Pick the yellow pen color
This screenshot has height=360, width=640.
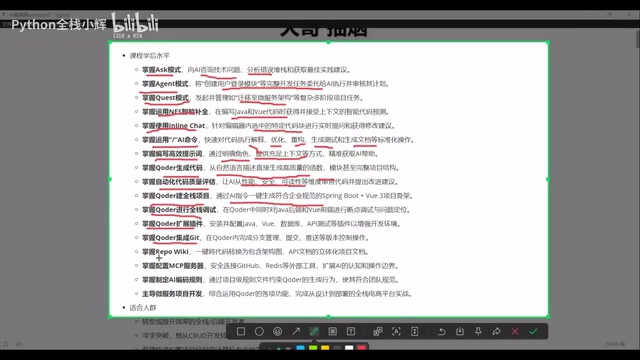point(325,348)
